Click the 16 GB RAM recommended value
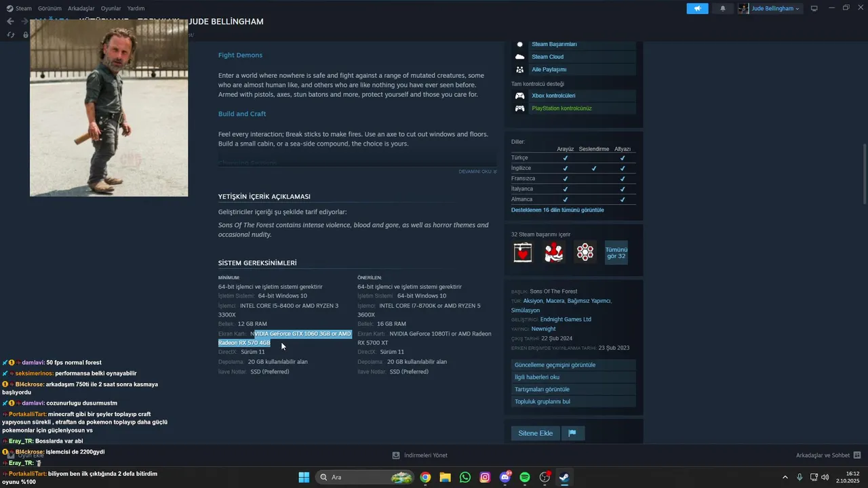 (x=391, y=324)
